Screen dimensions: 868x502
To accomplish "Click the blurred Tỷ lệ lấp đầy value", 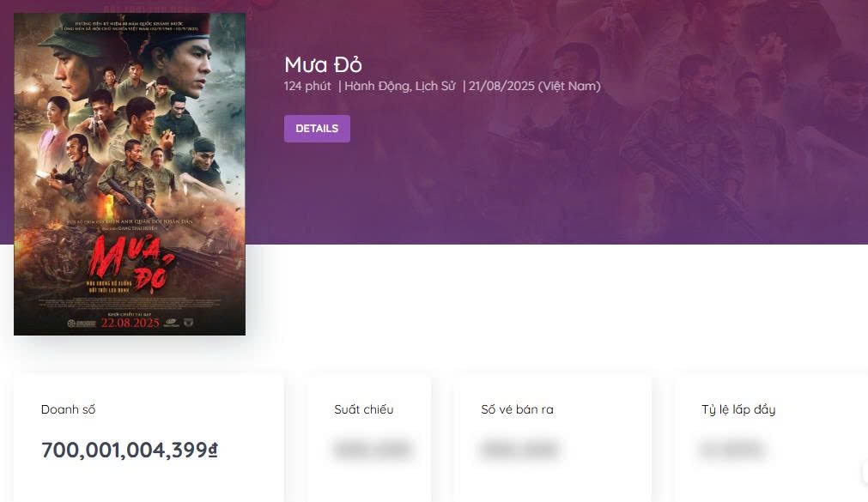I will click(732, 449).
